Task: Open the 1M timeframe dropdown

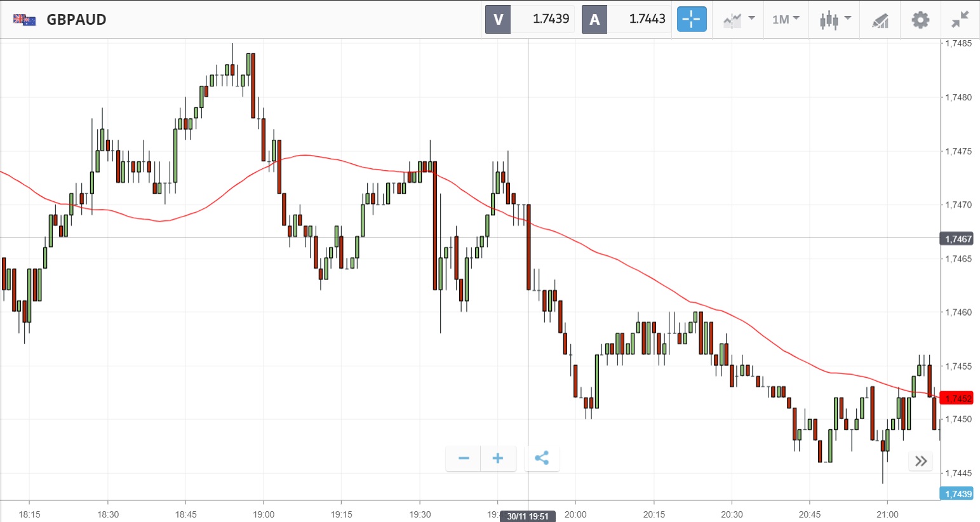Action: pos(786,20)
